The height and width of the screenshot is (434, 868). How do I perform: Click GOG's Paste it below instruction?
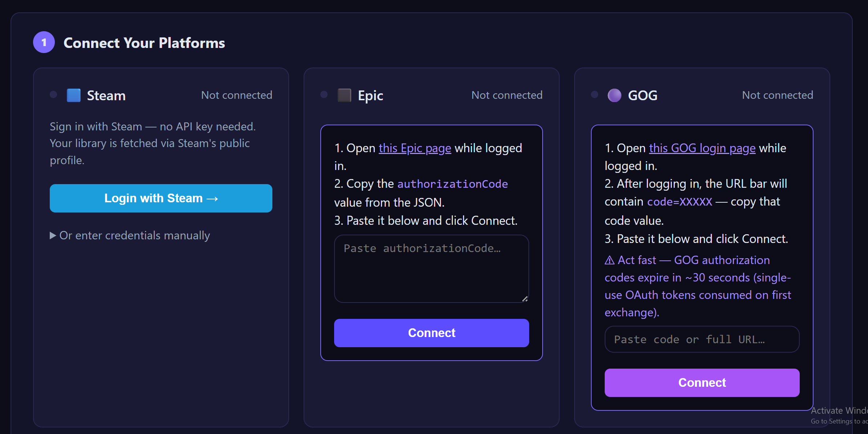tap(696, 239)
